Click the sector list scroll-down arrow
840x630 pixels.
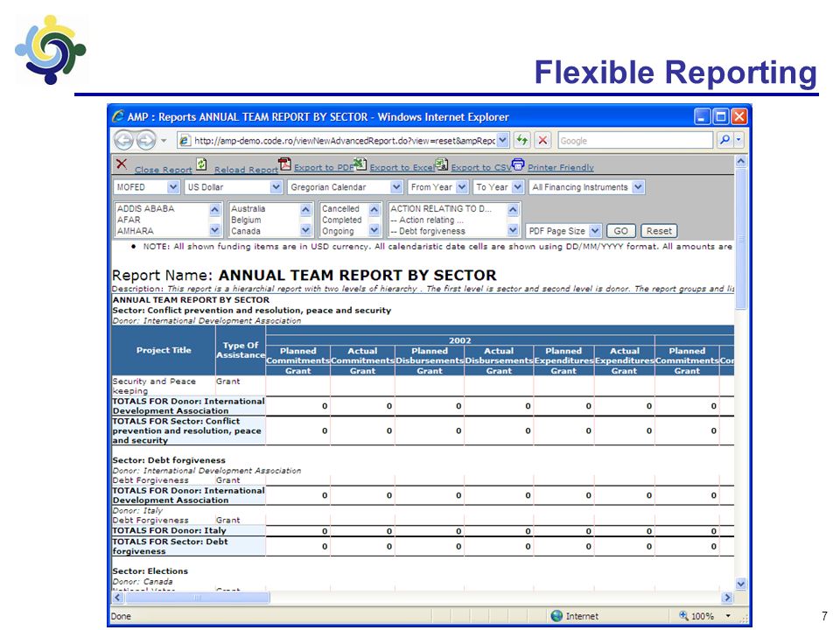point(513,230)
